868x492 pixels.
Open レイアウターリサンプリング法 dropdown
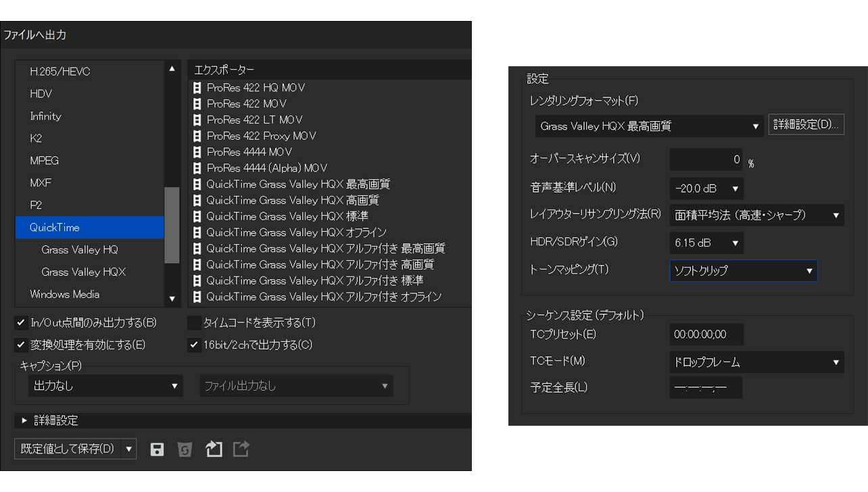[757, 216]
